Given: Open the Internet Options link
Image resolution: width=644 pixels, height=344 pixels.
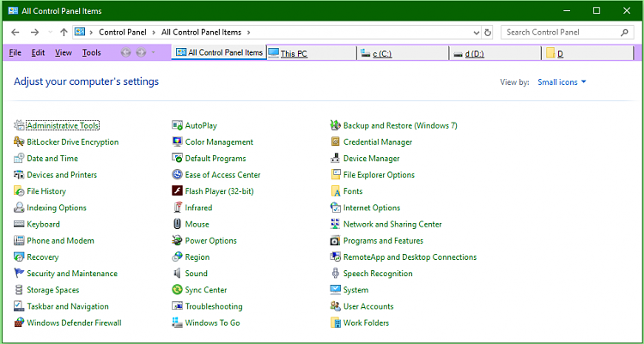Looking at the screenshot, I should pyautogui.click(x=372, y=208).
